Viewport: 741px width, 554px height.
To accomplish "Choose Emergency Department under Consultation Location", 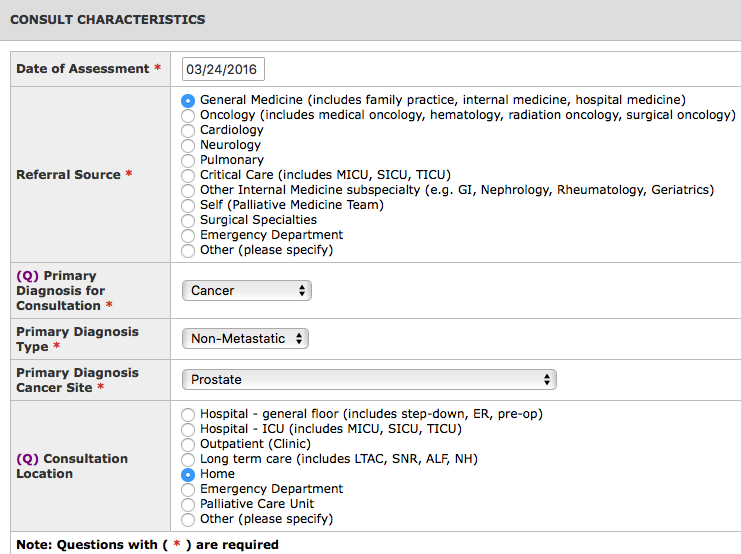I will coord(188,490).
